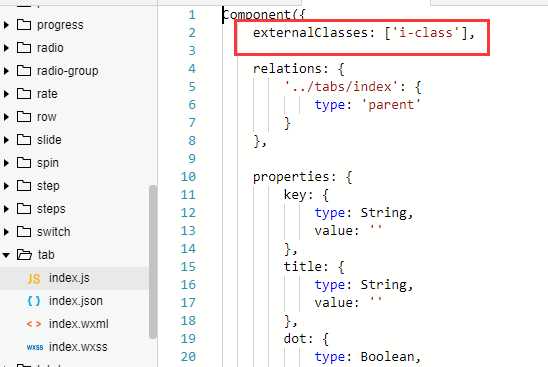
Task: Click the index.wxml angle-brackets icon
Action: [34, 324]
